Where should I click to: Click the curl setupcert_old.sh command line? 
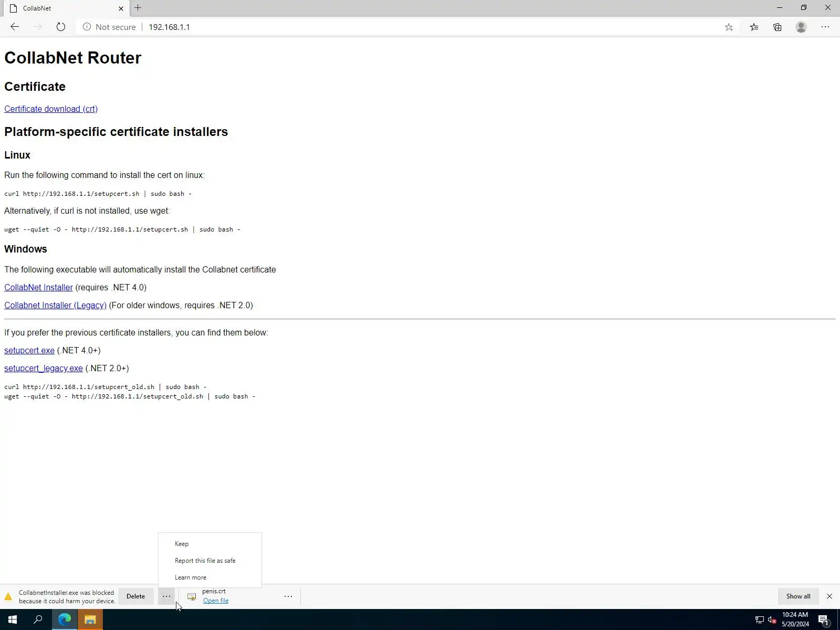[x=106, y=387]
